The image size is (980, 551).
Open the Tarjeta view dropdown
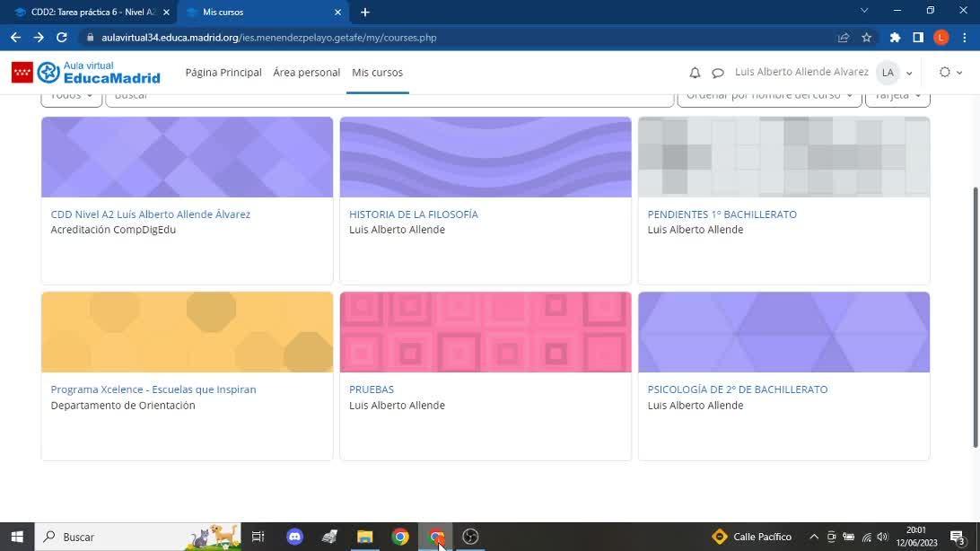click(x=897, y=97)
